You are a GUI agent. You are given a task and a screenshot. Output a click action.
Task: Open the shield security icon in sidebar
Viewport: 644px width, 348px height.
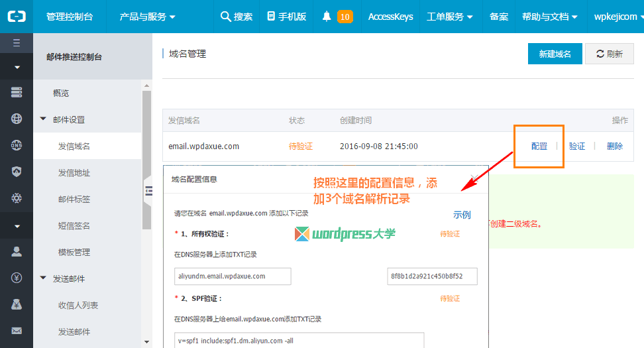coord(17,172)
